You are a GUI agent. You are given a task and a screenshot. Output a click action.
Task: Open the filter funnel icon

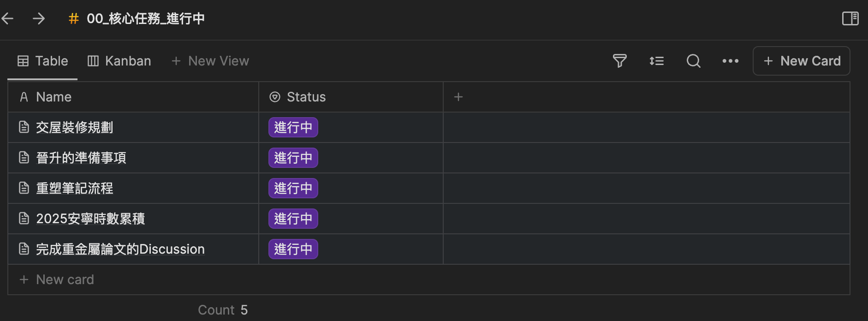pyautogui.click(x=619, y=61)
